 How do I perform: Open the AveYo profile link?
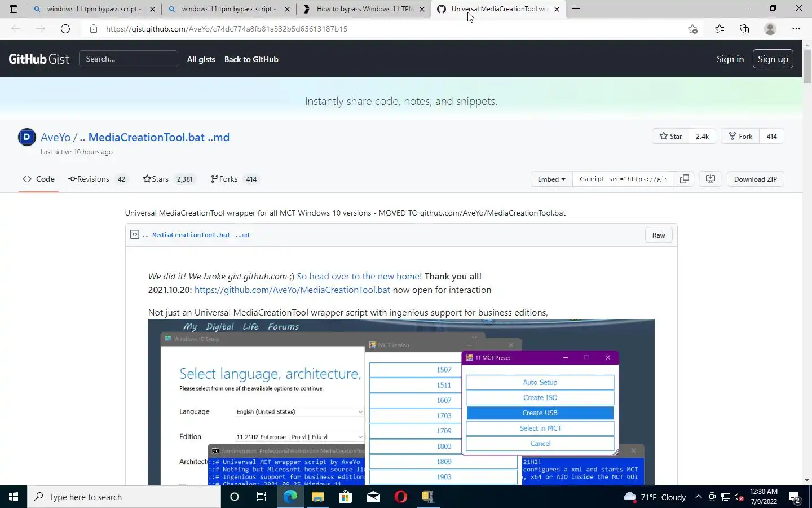click(56, 137)
